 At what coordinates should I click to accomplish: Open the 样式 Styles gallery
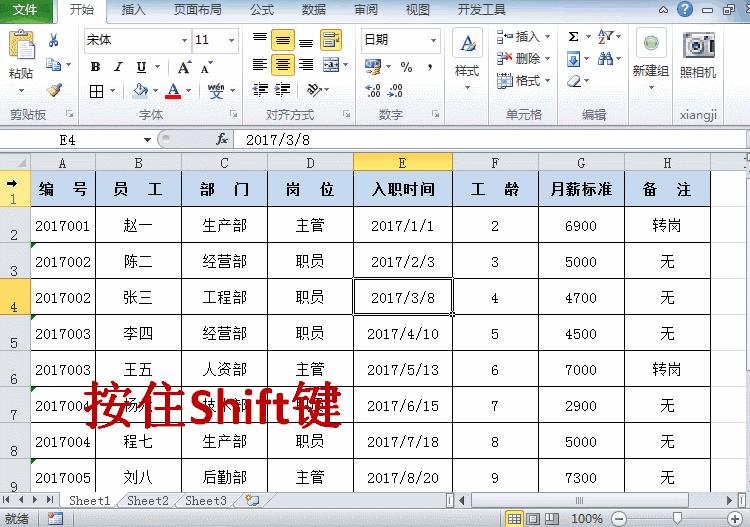(x=467, y=61)
